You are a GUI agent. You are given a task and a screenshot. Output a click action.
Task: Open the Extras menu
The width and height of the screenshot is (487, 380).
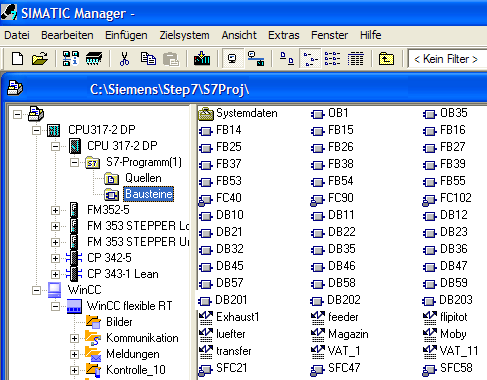(284, 35)
